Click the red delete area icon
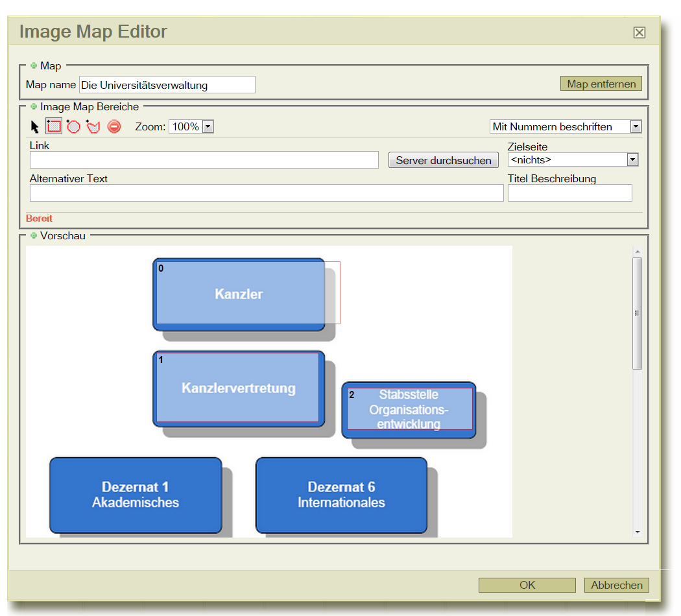The image size is (681, 616). pyautogui.click(x=114, y=126)
